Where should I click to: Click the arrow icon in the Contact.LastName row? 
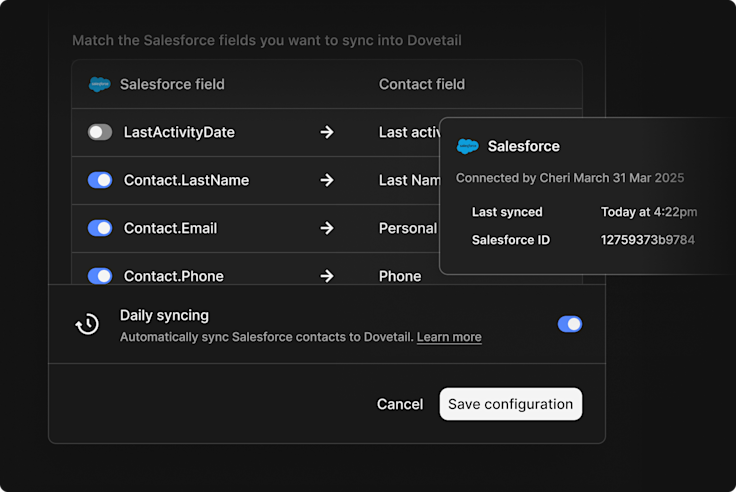pos(327,180)
